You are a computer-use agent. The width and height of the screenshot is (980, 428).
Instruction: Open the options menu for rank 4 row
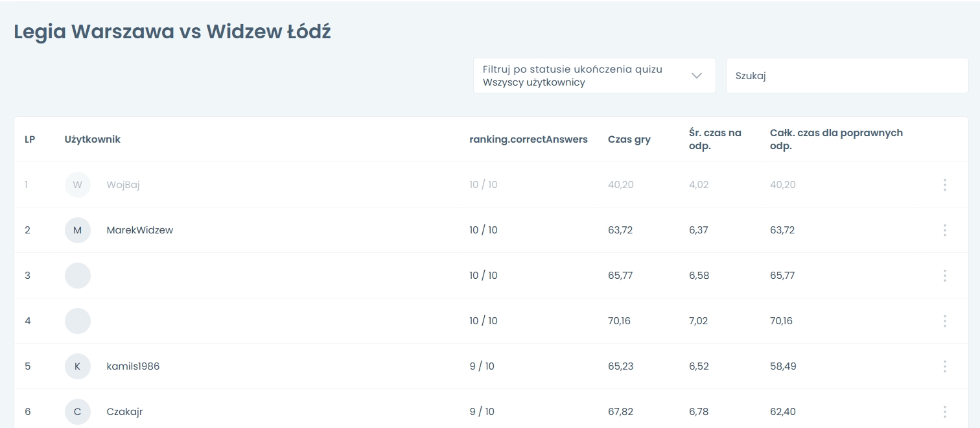click(x=944, y=321)
